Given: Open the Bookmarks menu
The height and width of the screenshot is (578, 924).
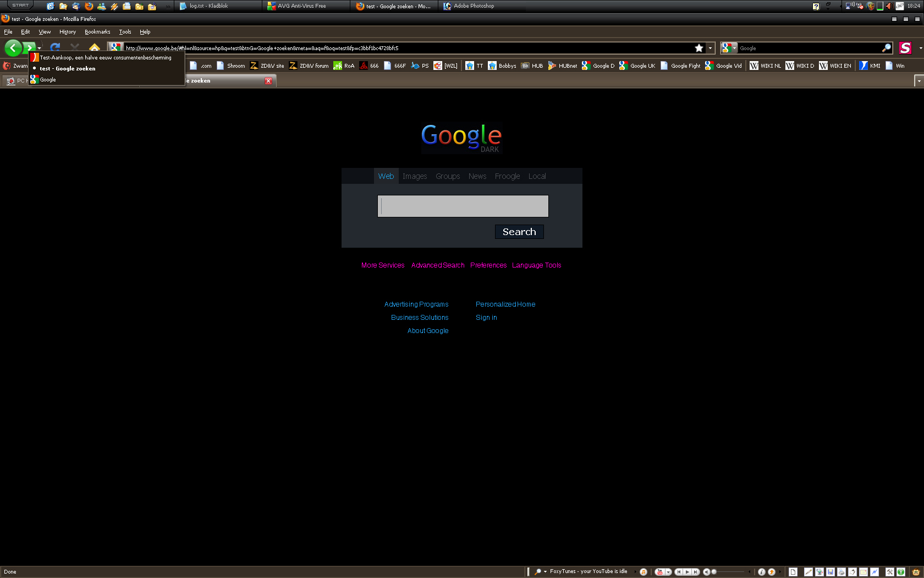Looking at the screenshot, I should 97,32.
